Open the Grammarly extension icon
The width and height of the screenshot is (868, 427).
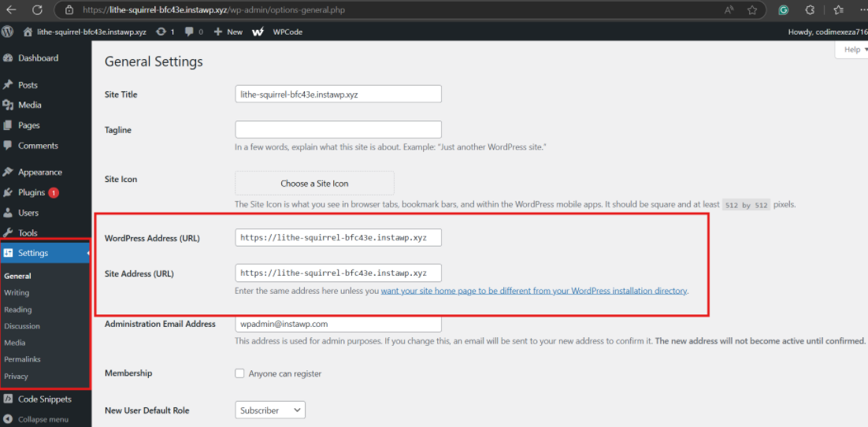point(783,10)
